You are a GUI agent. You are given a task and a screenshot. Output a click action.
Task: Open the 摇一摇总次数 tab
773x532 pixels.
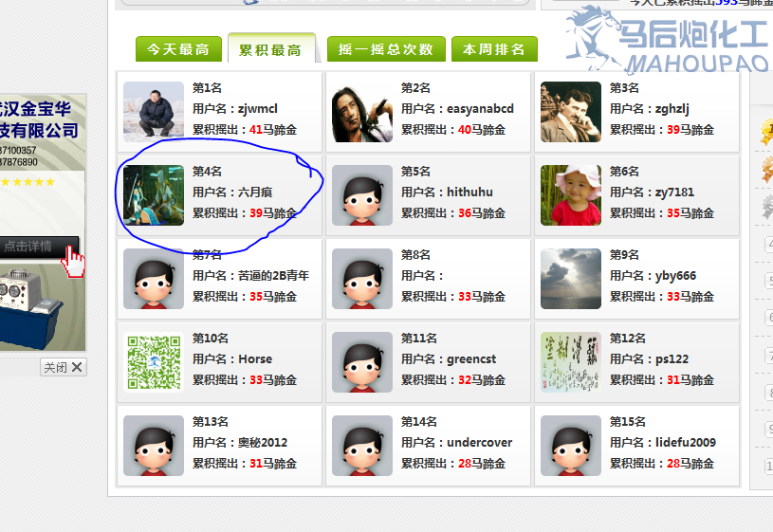[x=386, y=48]
